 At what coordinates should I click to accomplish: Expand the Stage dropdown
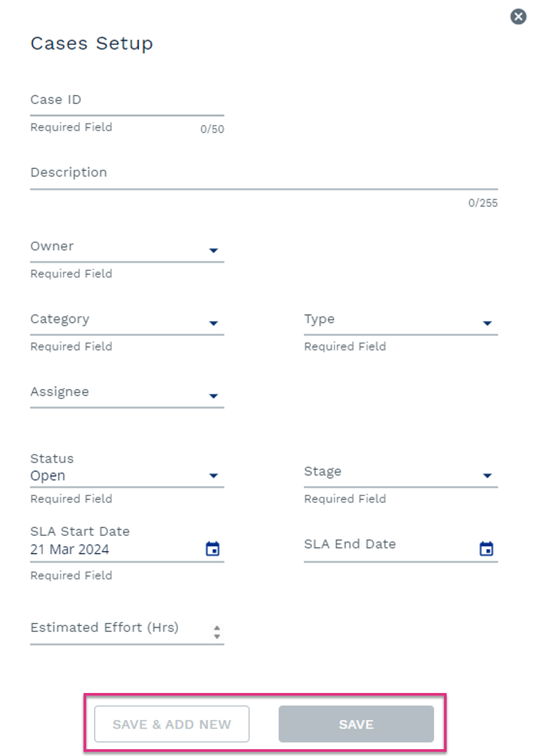pyautogui.click(x=401, y=473)
